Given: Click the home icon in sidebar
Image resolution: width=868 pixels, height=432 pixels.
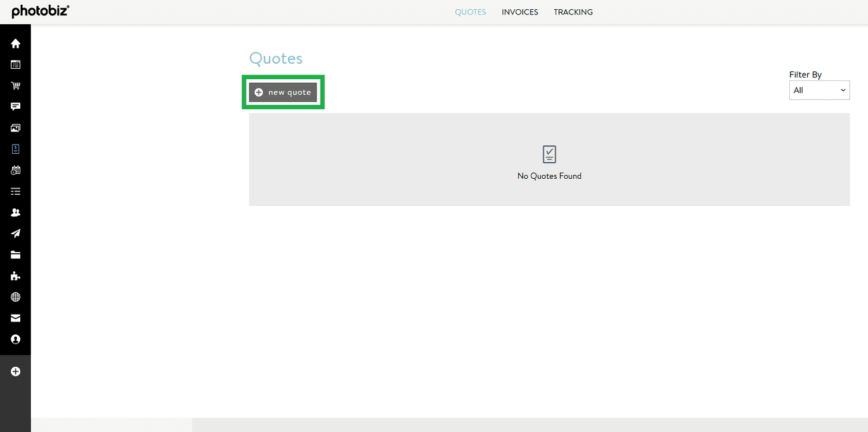Looking at the screenshot, I should tap(16, 43).
